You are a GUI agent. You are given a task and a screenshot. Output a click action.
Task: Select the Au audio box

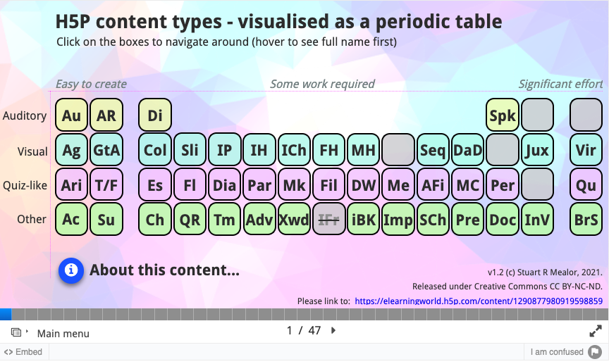coord(71,115)
